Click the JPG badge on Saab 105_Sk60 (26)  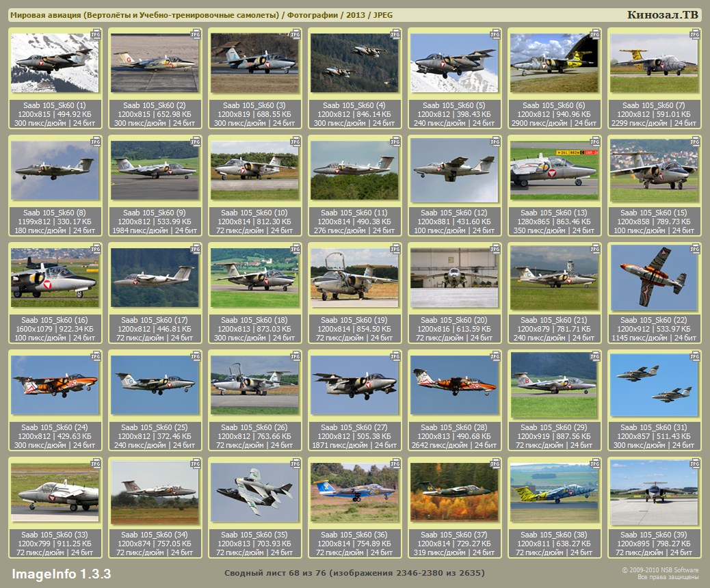(295, 357)
